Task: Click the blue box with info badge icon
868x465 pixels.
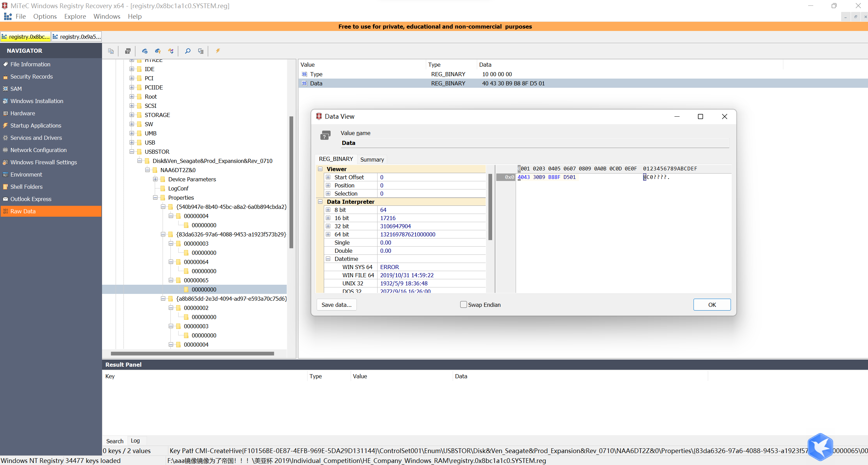Action: click(145, 51)
